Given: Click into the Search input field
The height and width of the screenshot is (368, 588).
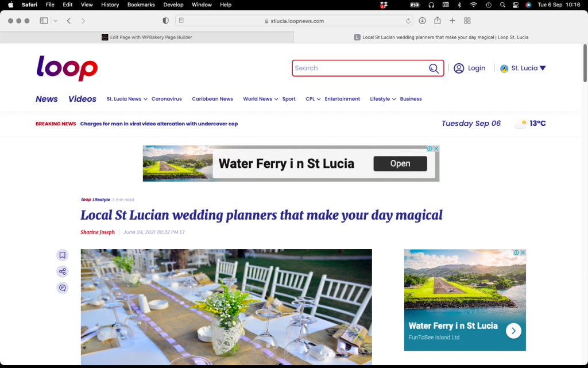Looking at the screenshot, I should 360,68.
